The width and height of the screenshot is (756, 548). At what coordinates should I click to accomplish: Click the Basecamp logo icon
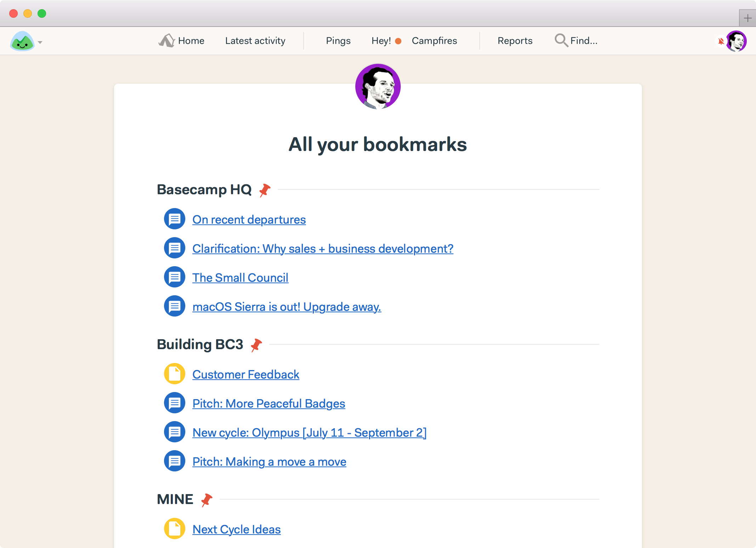[22, 41]
